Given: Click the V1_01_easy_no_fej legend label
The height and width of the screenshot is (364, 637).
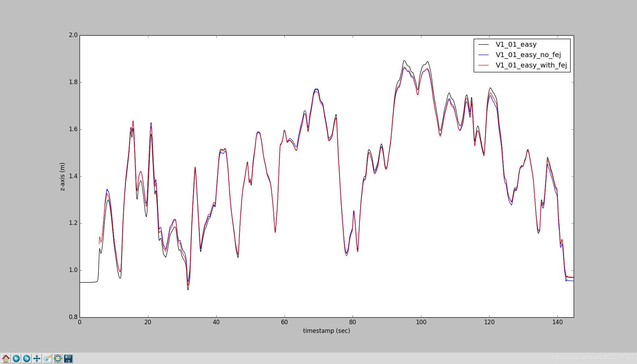Looking at the screenshot, I should pyautogui.click(x=528, y=55).
